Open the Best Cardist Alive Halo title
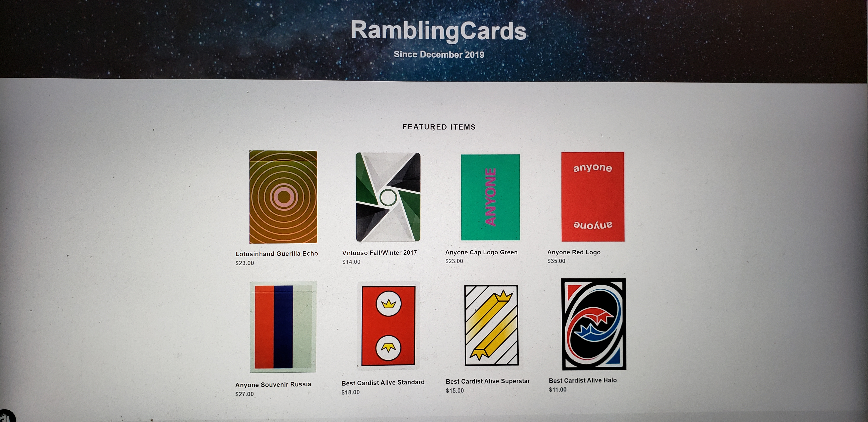Image resolution: width=868 pixels, height=422 pixels. click(583, 380)
